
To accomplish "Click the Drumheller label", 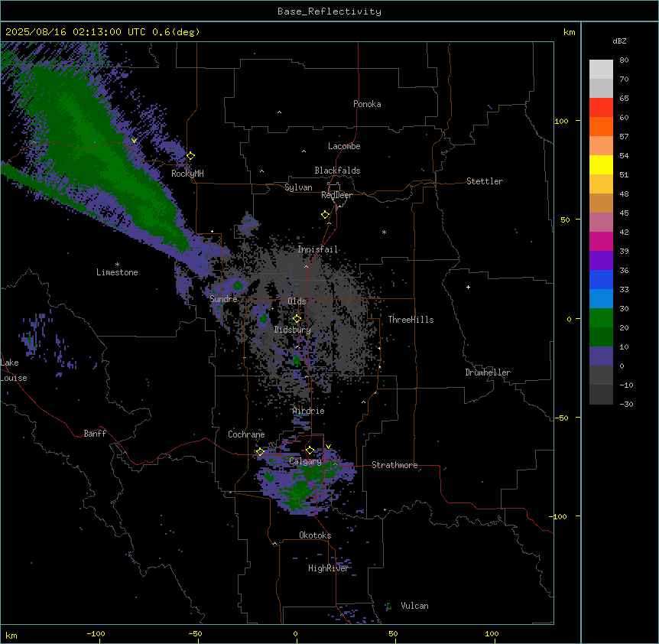I will tap(488, 372).
